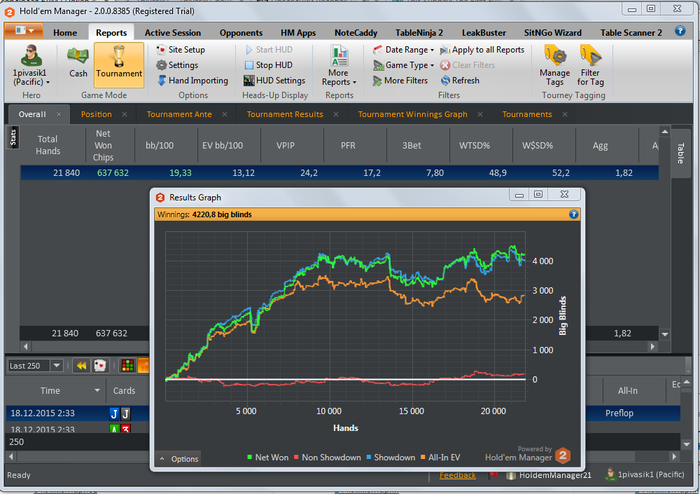700x494 pixels.
Task: Open the More Reports menu
Action: tap(339, 66)
